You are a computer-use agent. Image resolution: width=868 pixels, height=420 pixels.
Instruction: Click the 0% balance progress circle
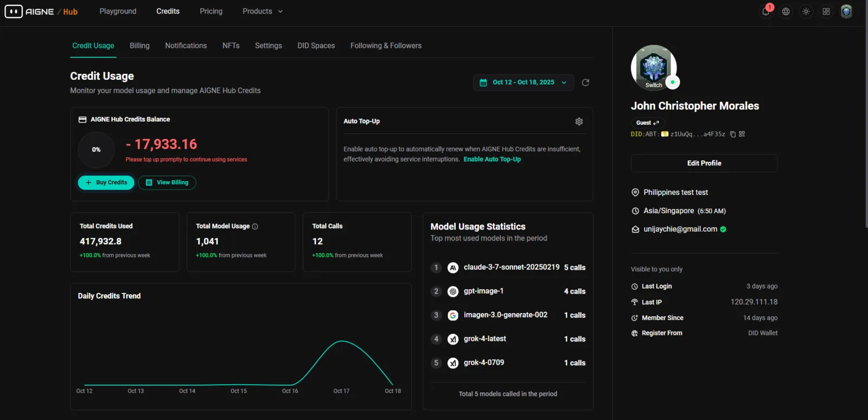96,150
